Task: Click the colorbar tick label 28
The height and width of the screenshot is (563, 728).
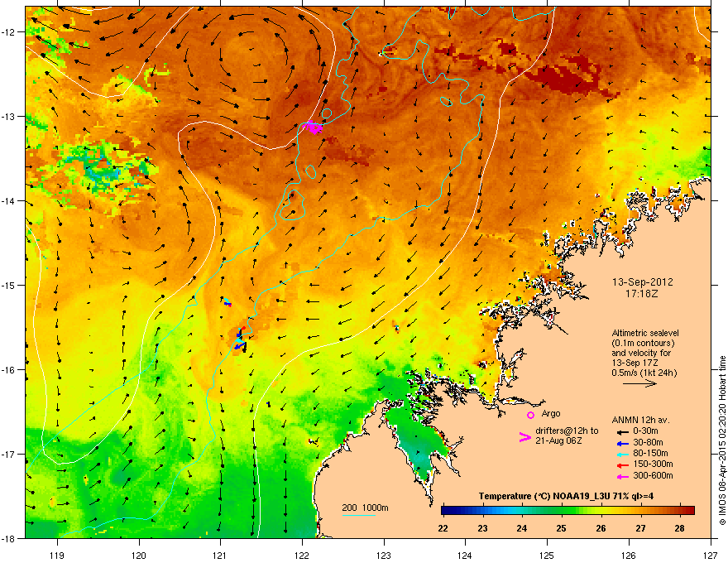Action: [679, 528]
